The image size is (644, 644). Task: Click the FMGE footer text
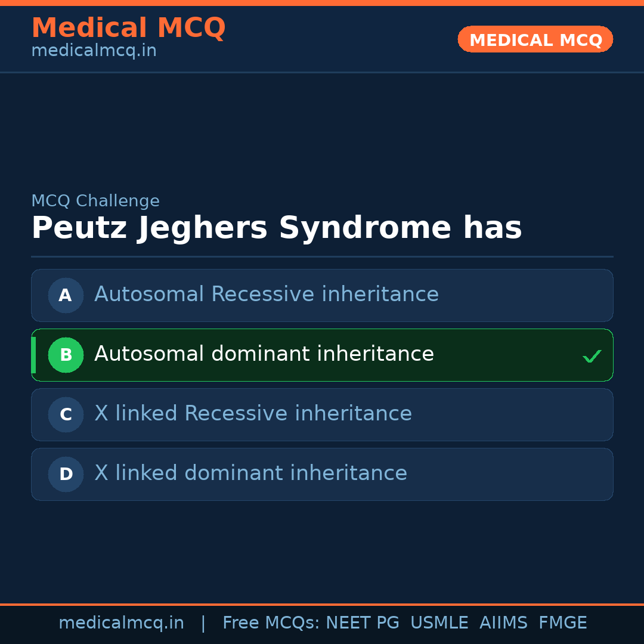(562, 623)
